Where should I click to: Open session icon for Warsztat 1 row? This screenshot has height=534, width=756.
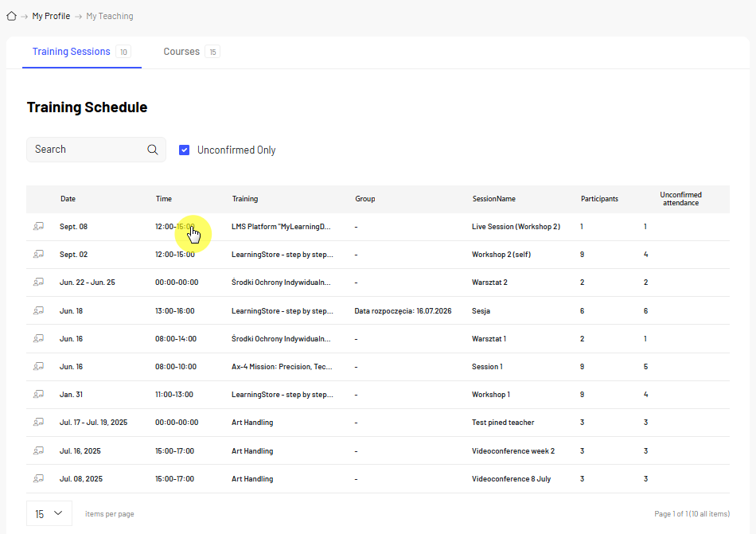coord(38,339)
